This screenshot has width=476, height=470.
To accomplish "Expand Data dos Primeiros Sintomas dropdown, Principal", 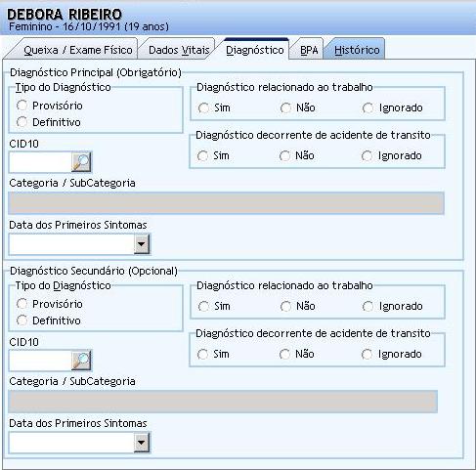I will (x=142, y=244).
